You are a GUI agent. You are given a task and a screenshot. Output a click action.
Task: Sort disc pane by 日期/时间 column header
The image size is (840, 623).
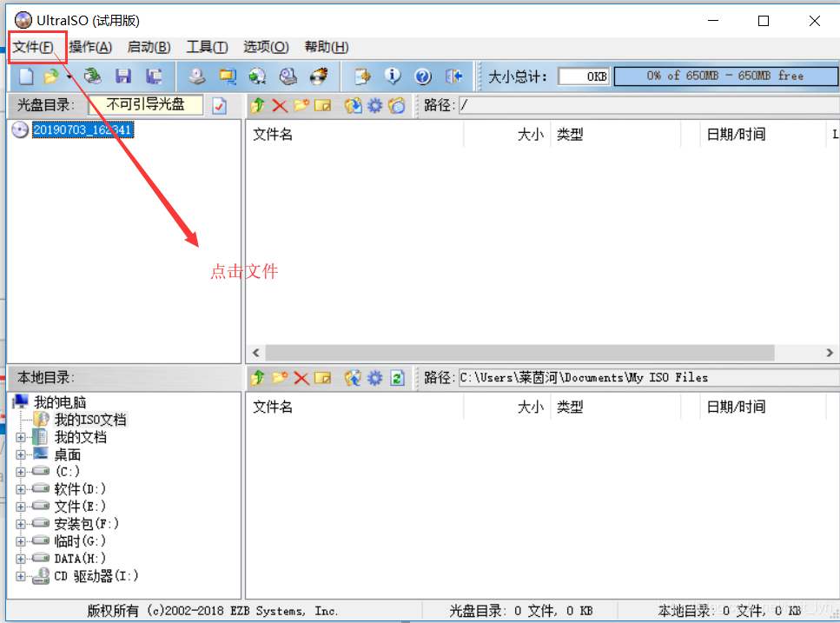click(763, 134)
